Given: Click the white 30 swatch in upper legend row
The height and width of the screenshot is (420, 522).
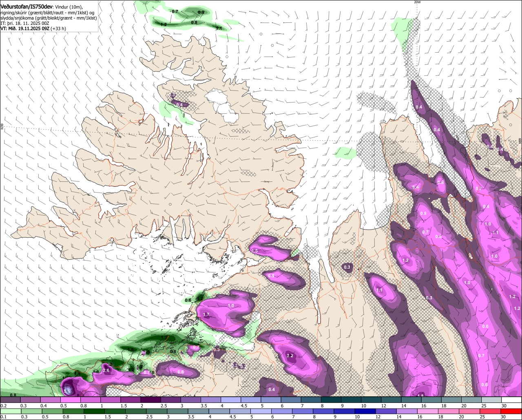Looking at the screenshot, I should point(512,400).
